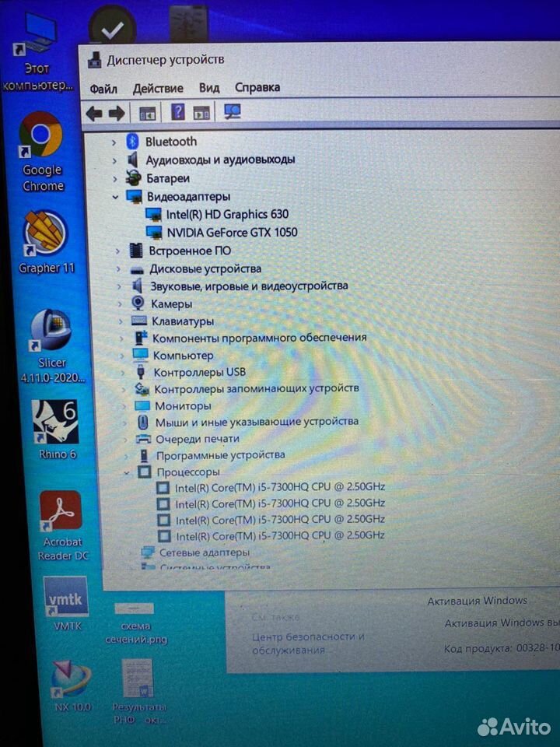Open Этот компьютер desktop icon
The image size is (560, 747).
click(x=37, y=51)
